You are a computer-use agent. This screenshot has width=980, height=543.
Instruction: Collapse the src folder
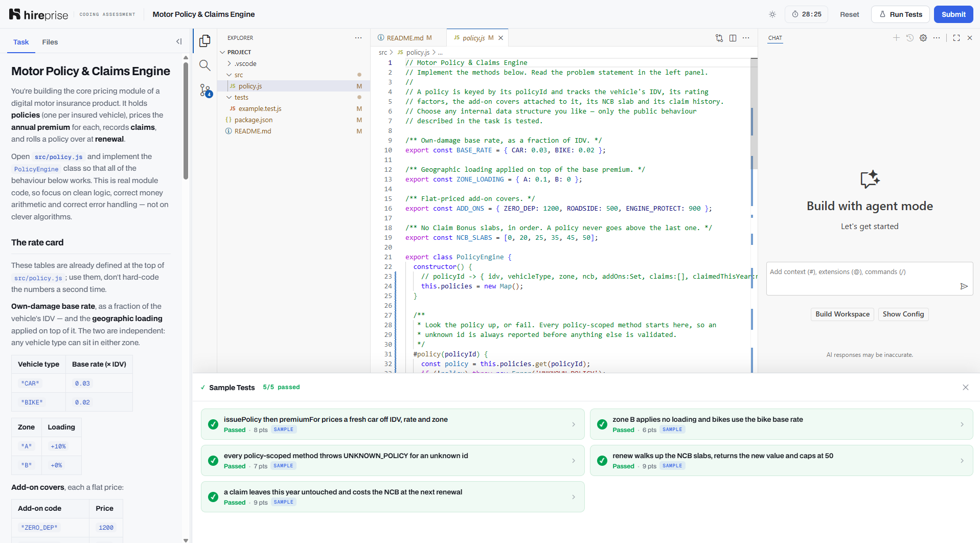[239, 75]
